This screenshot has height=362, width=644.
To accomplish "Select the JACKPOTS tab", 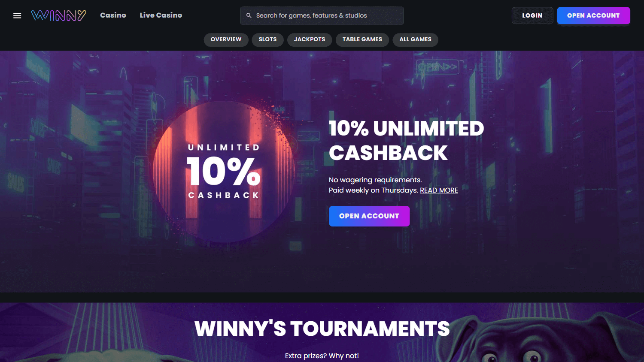I will tap(310, 39).
